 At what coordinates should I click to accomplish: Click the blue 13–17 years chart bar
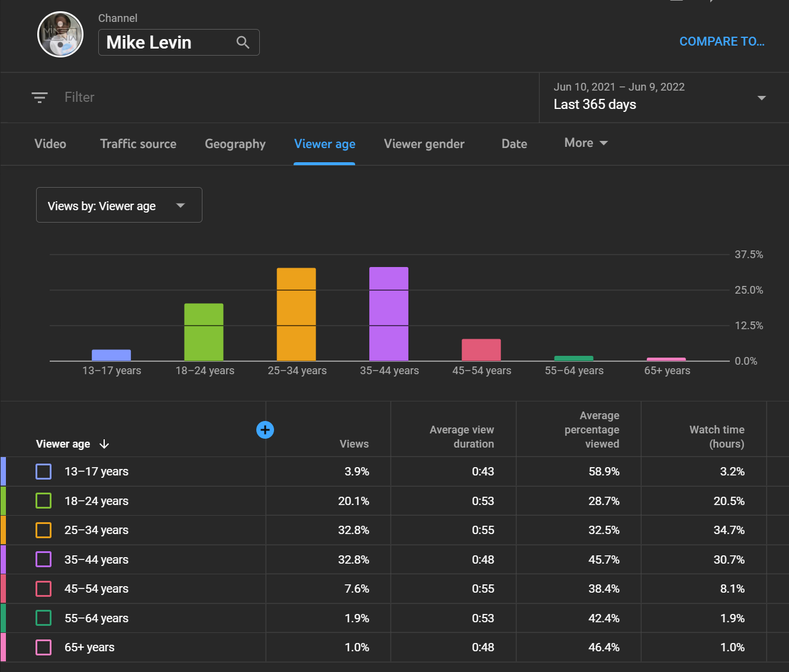click(x=111, y=355)
